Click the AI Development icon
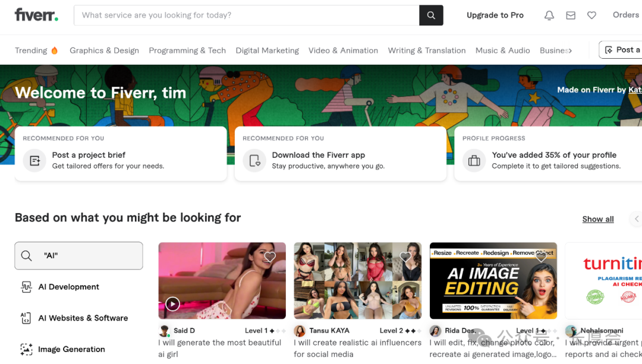The height and width of the screenshot is (364, 642). point(26,287)
